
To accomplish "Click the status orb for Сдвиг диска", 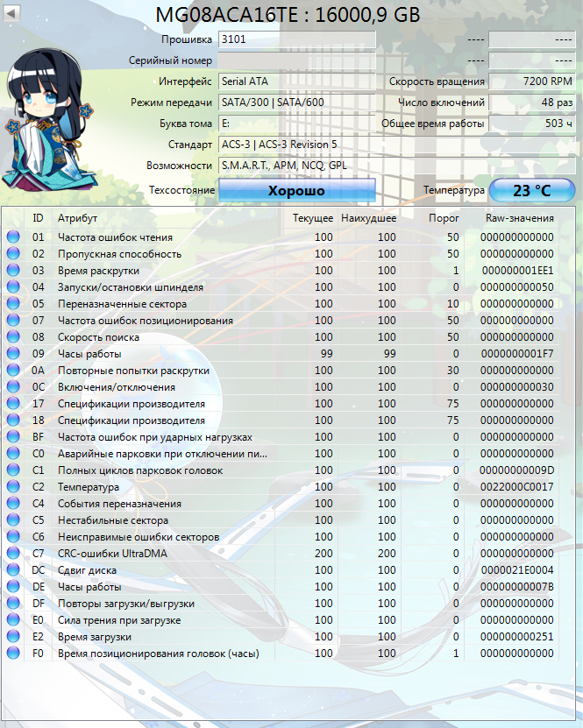I will point(13,569).
